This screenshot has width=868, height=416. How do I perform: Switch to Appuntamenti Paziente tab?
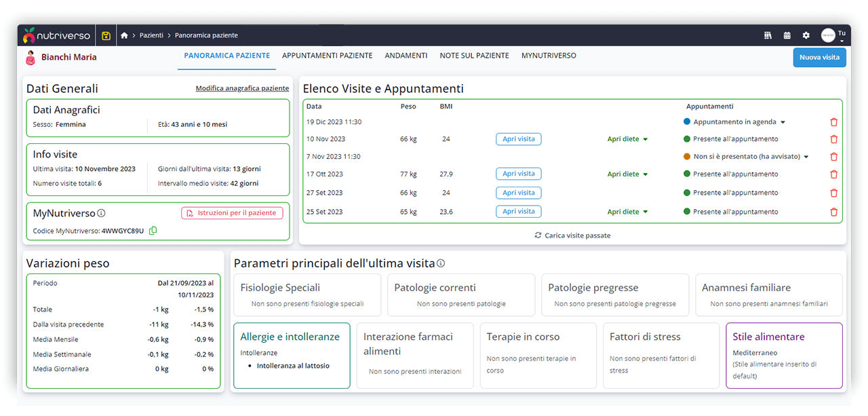[x=327, y=56]
